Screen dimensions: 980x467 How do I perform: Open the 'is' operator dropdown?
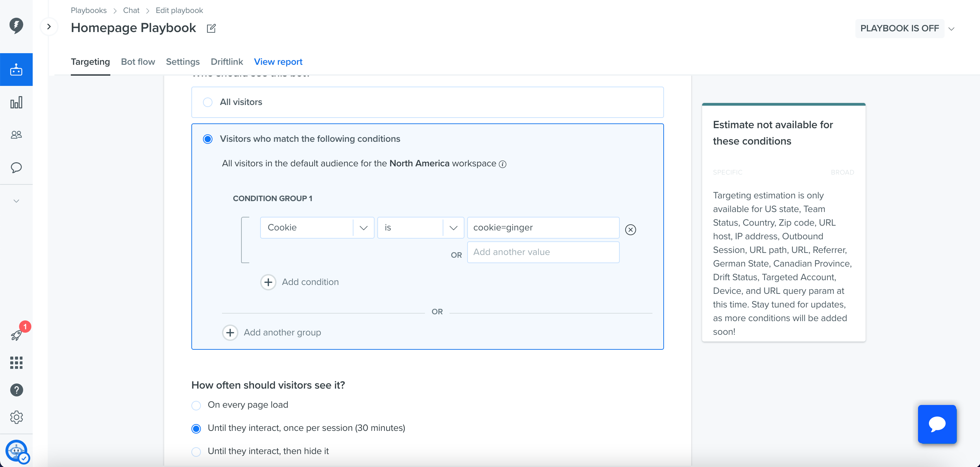(421, 228)
